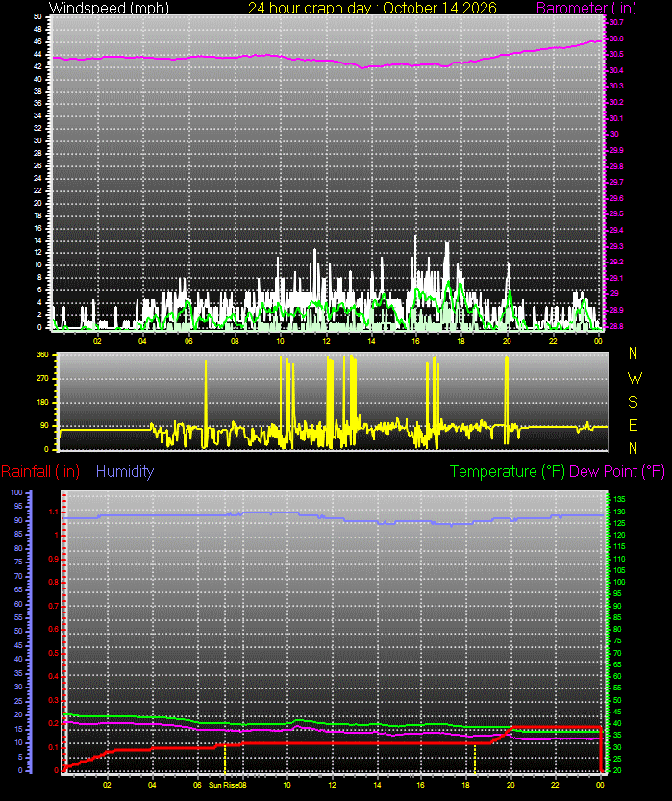Click hour 22 on lower graph axis
The width and height of the screenshot is (672, 801).
[x=555, y=785]
